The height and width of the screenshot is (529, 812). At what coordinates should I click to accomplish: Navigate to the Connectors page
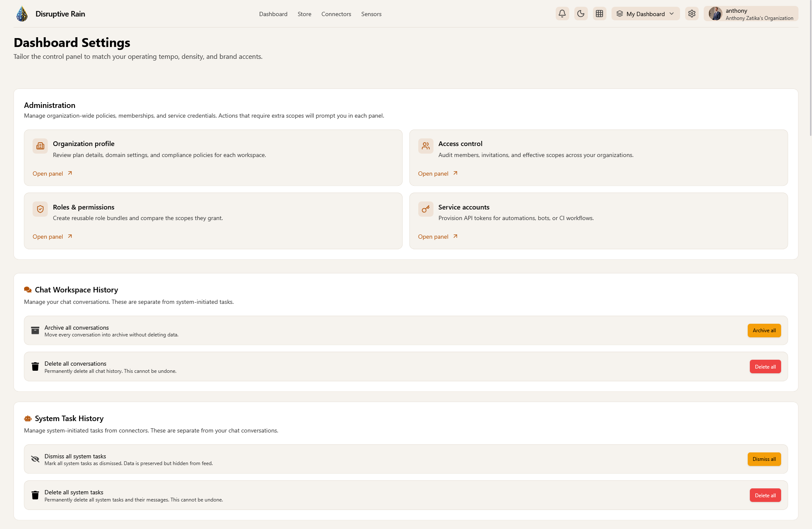(336, 14)
